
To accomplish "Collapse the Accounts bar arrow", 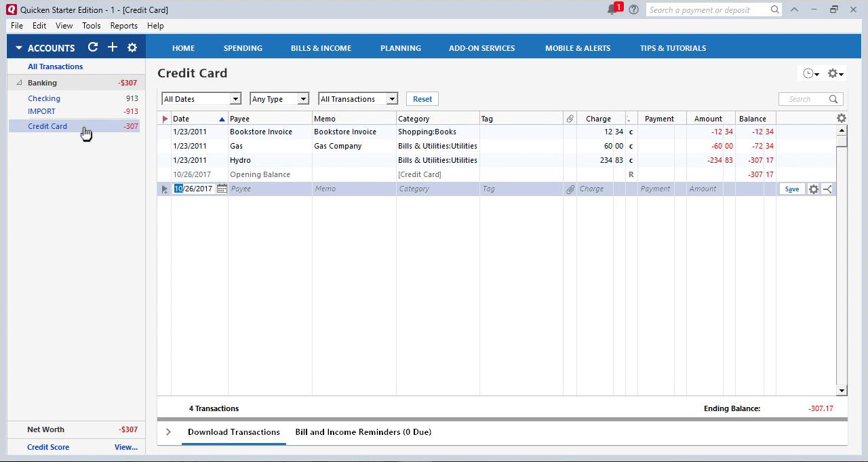I will pos(19,48).
